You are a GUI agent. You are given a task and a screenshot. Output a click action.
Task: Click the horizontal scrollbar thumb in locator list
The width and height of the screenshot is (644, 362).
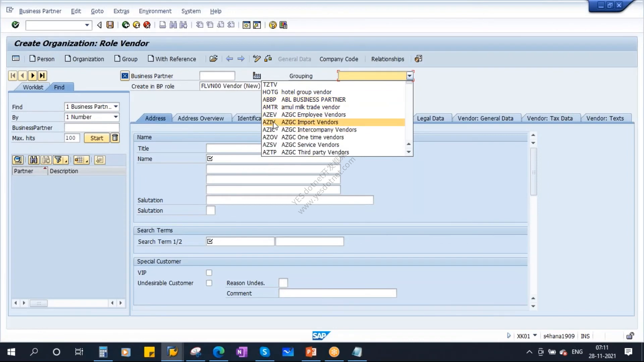[x=39, y=303]
